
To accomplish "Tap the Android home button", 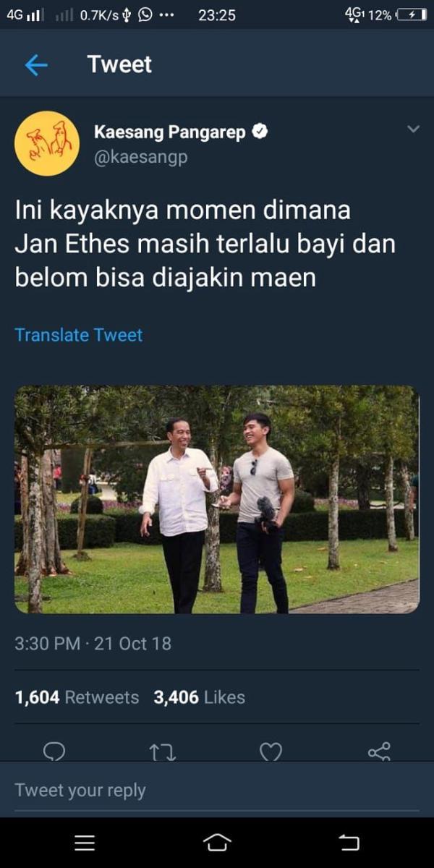I will tap(217, 843).
